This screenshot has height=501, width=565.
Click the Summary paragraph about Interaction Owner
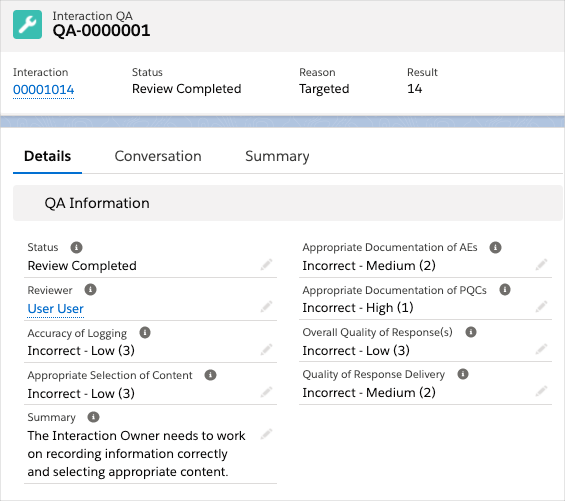(x=136, y=453)
